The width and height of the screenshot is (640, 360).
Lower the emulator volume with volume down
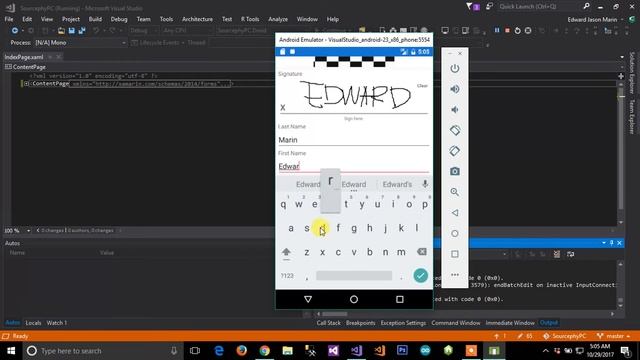pyautogui.click(x=455, y=109)
